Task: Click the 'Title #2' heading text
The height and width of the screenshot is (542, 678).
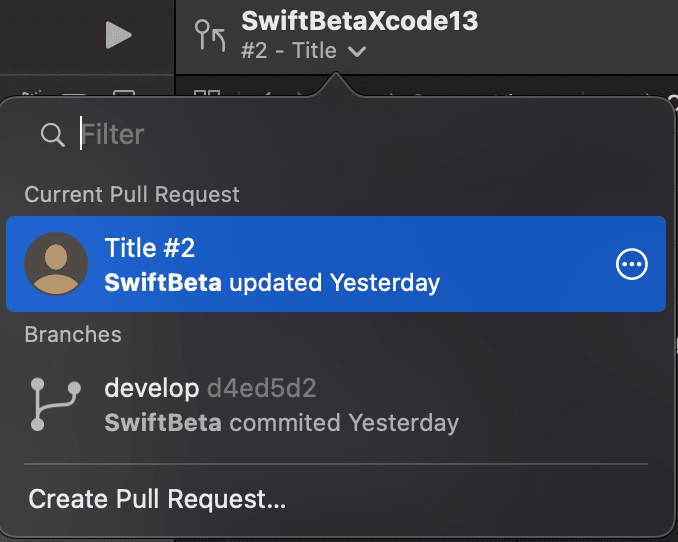Action: tap(150, 247)
